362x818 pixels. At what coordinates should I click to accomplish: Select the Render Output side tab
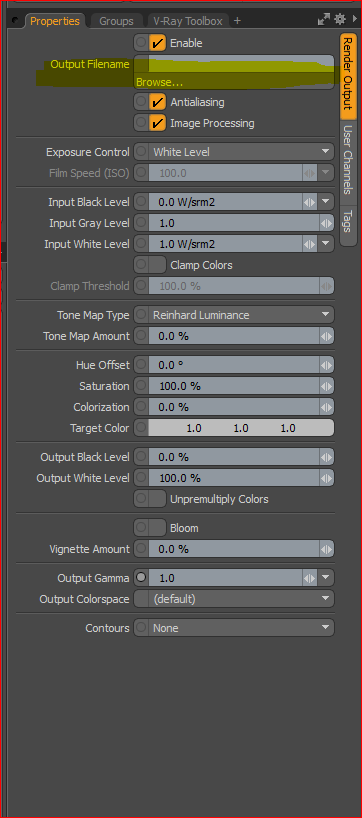(347, 76)
